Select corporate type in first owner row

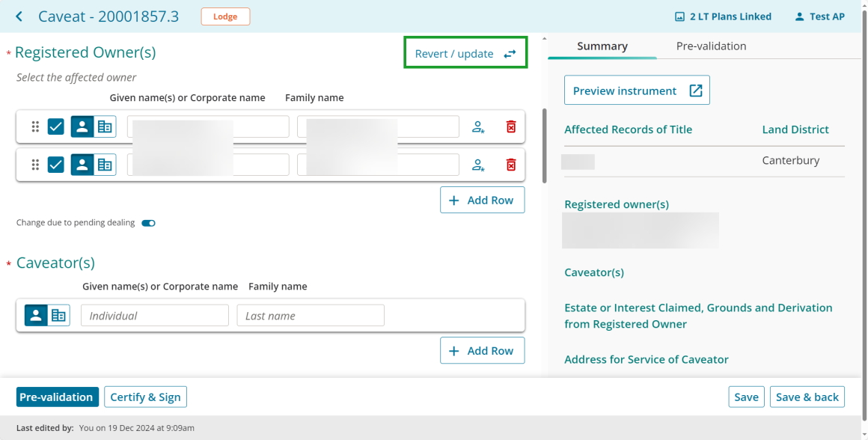coord(105,126)
